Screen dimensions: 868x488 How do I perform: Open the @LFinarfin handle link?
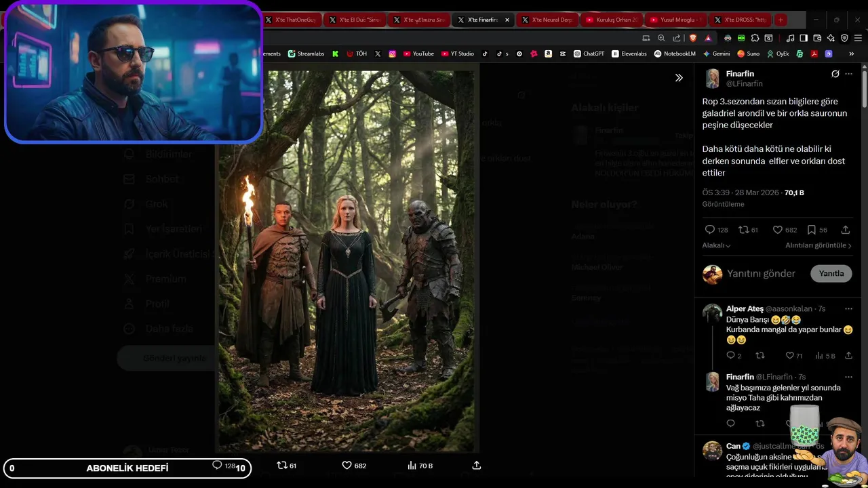[745, 84]
